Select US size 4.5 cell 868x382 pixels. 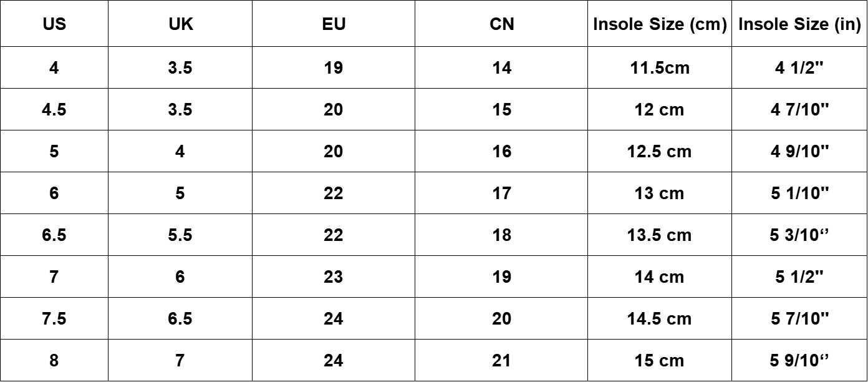[x=54, y=109]
